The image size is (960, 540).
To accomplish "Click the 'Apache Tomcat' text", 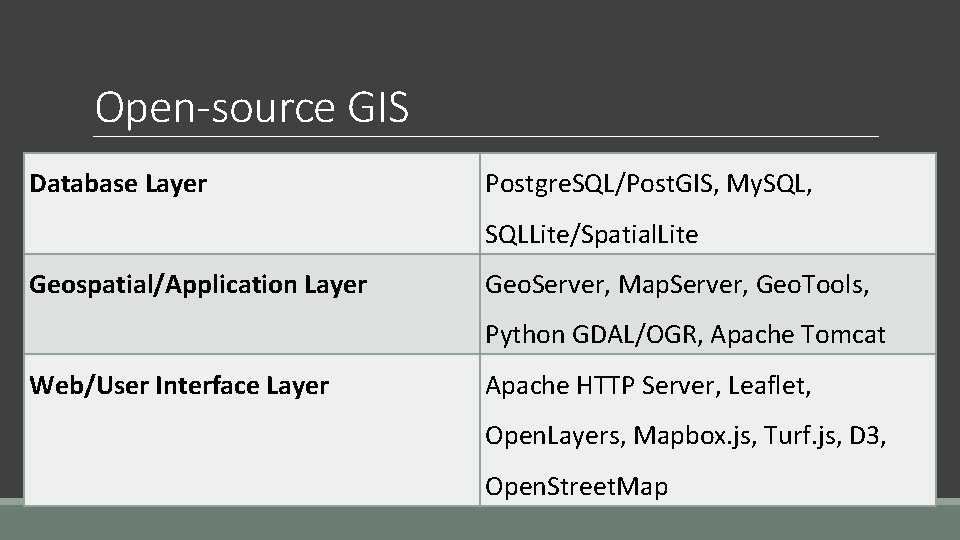I will click(800, 335).
